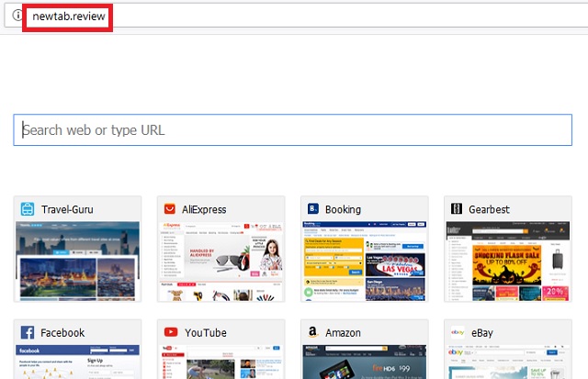Viewport: 588px width, 379px height.
Task: Open the AliExpress site thumbnail
Action: coord(221,261)
